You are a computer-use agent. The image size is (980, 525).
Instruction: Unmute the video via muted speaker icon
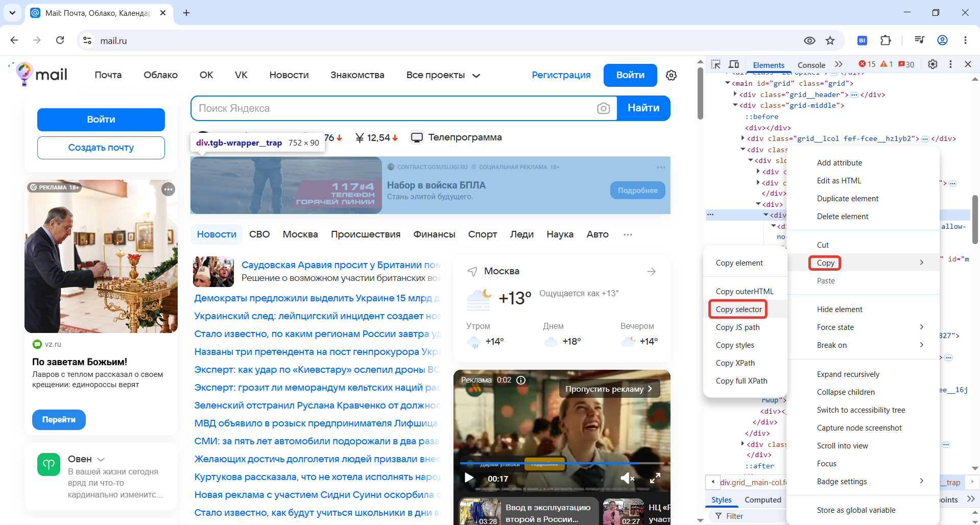click(x=627, y=478)
